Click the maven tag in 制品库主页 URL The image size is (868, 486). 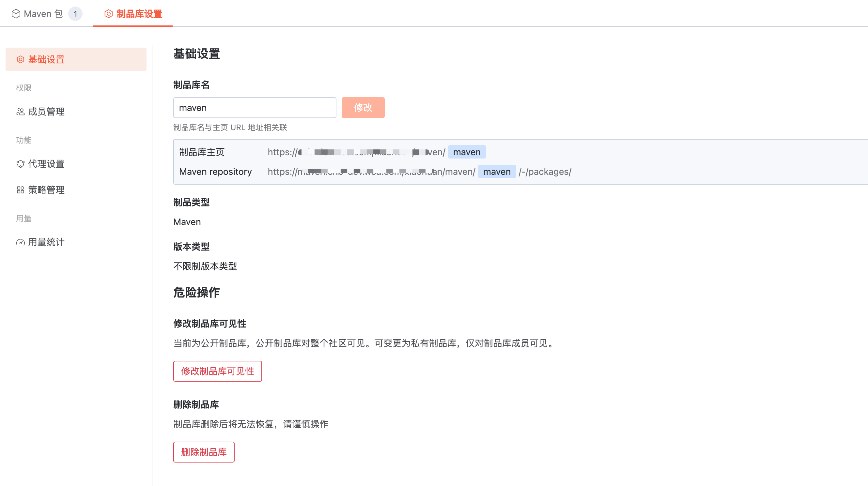coord(467,152)
